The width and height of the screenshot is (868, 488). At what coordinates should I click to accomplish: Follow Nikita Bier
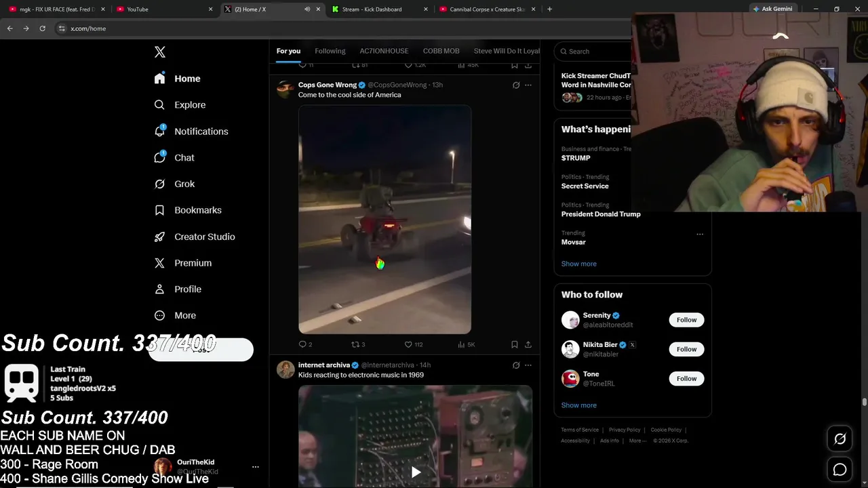pyautogui.click(x=686, y=349)
